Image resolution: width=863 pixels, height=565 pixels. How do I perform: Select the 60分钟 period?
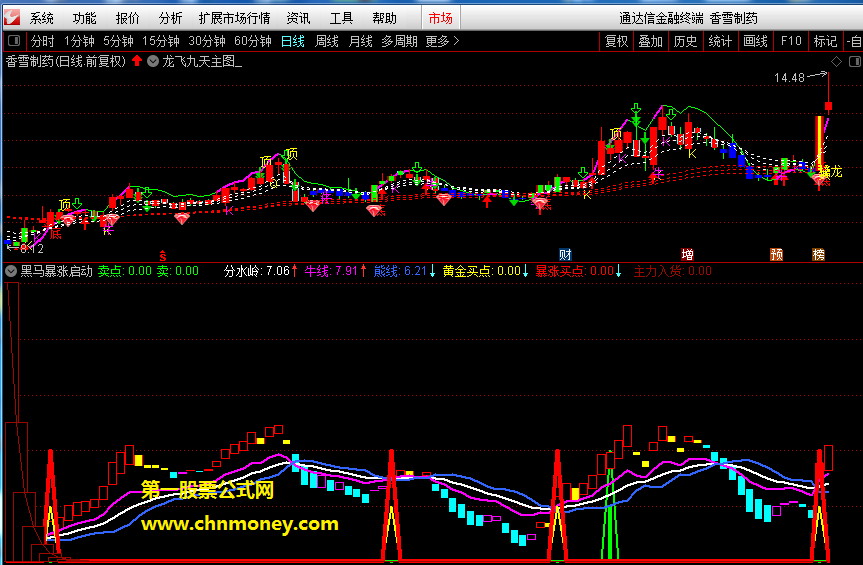(x=253, y=41)
